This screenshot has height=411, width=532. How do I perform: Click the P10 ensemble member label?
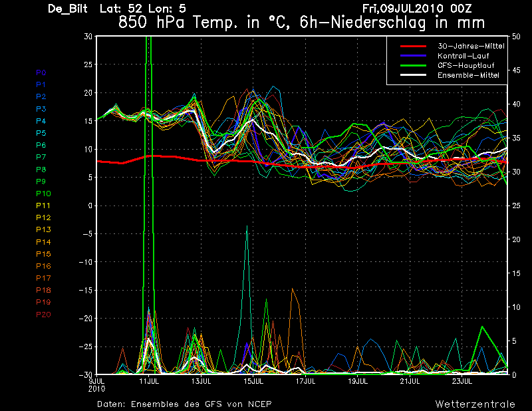[x=43, y=194]
